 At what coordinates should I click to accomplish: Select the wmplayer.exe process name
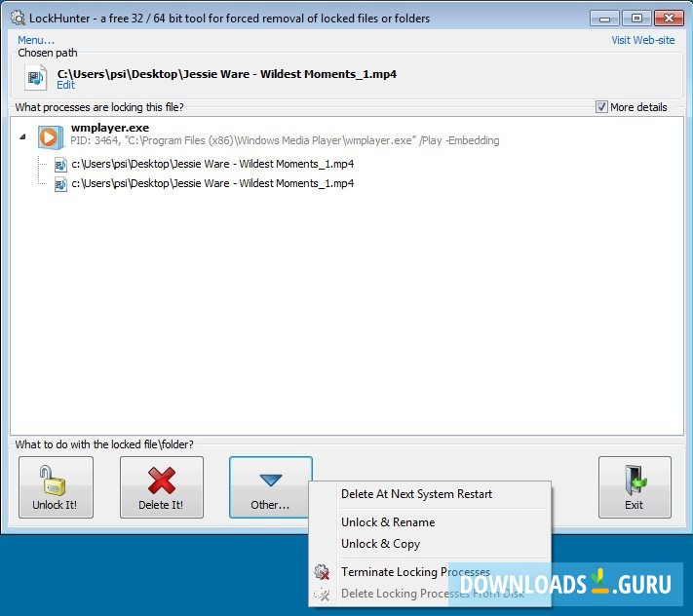(109, 128)
